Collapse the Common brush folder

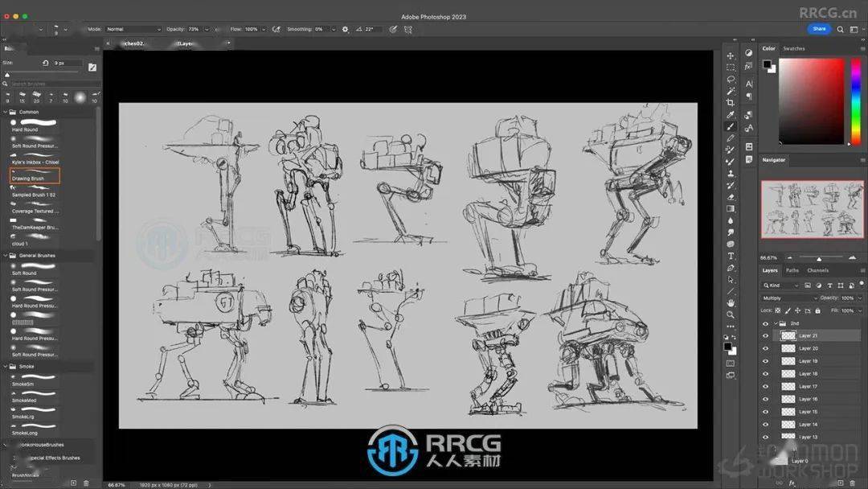coord(6,112)
